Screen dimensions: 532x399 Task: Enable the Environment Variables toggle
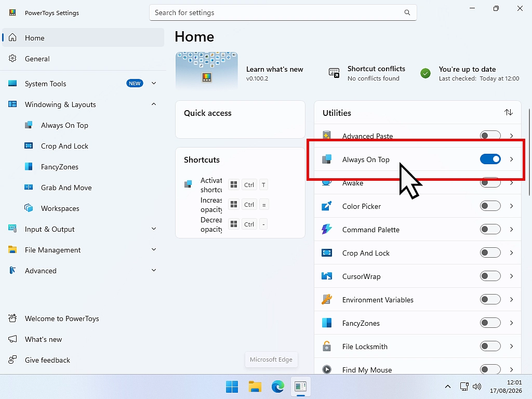click(490, 300)
